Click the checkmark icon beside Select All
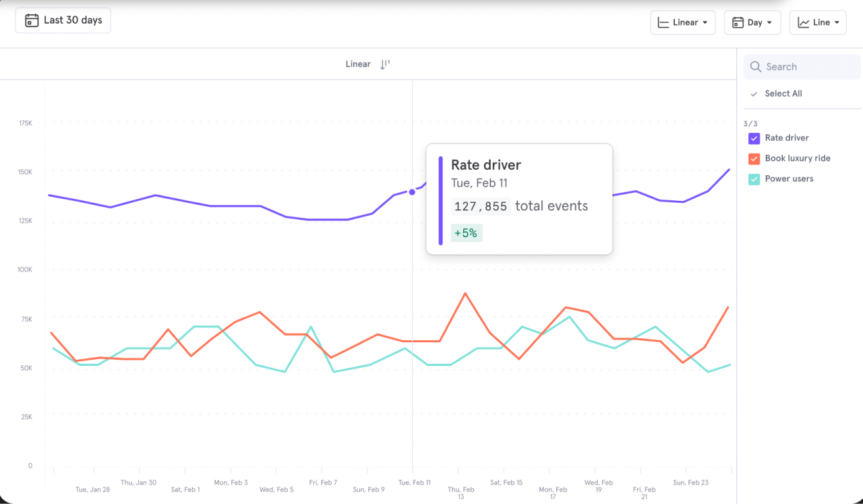Image resolution: width=863 pixels, height=504 pixels. pyautogui.click(x=753, y=94)
